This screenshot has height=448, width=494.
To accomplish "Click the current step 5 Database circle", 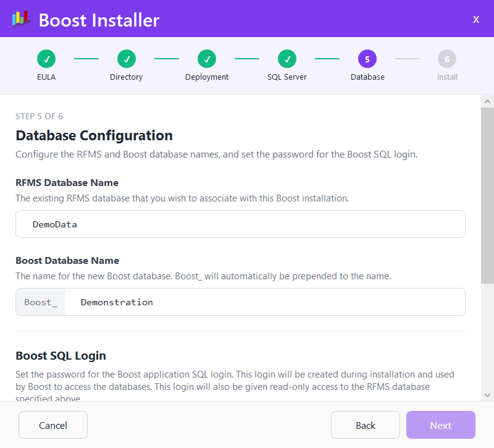I will point(367,59).
